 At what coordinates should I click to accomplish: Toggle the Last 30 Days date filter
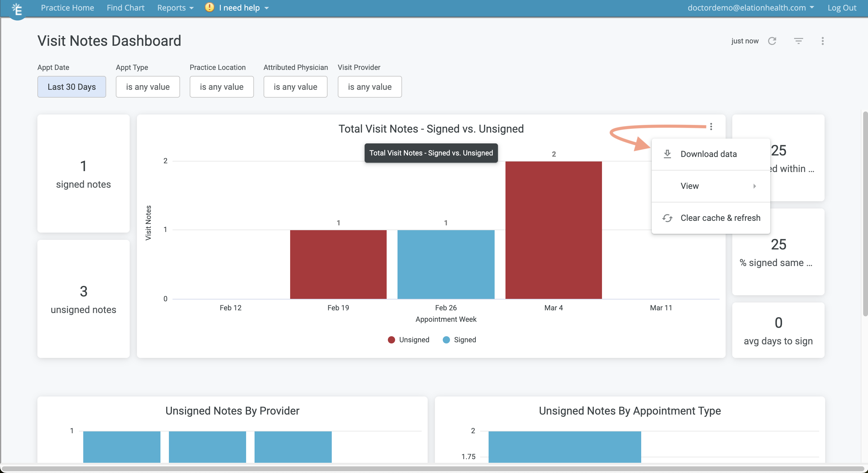pyautogui.click(x=71, y=87)
